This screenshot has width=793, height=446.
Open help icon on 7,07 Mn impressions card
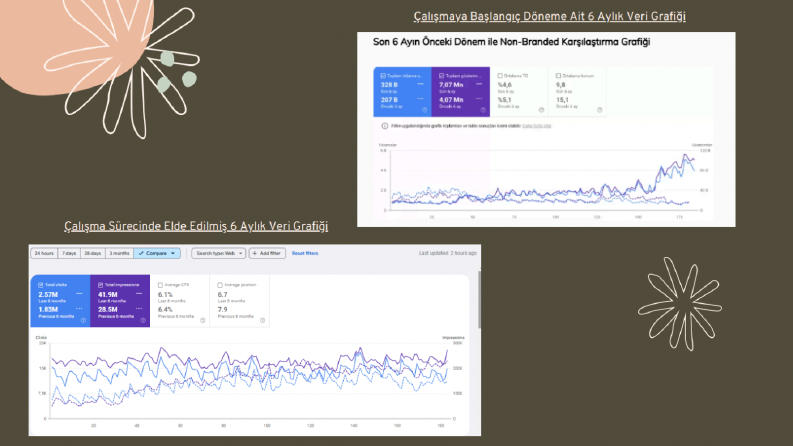[483, 110]
